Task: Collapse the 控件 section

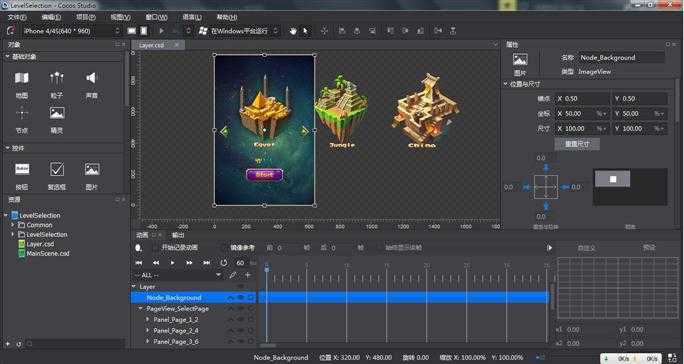Action: [x=7, y=148]
